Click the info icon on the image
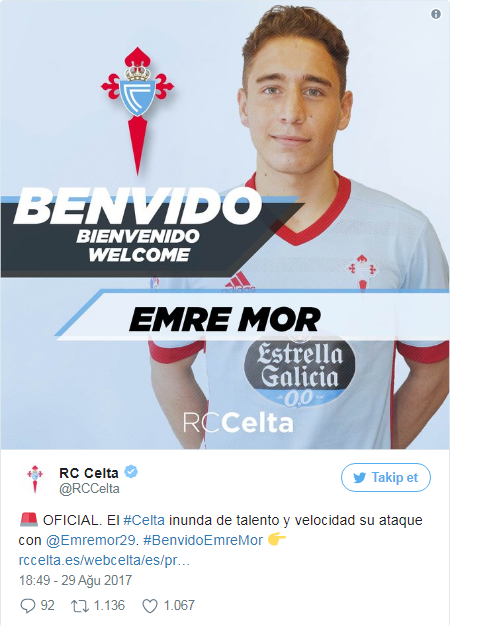Image resolution: width=486 pixels, height=627 pixels. pyautogui.click(x=436, y=14)
